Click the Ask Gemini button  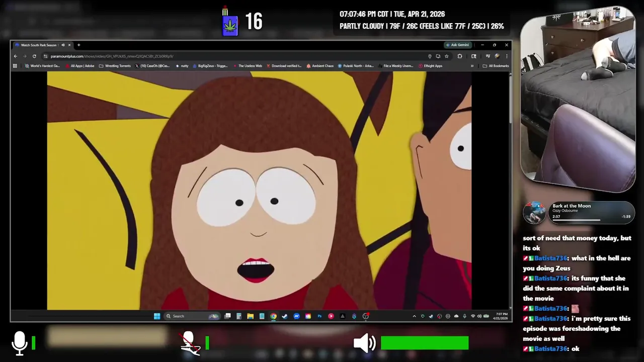pyautogui.click(x=457, y=45)
